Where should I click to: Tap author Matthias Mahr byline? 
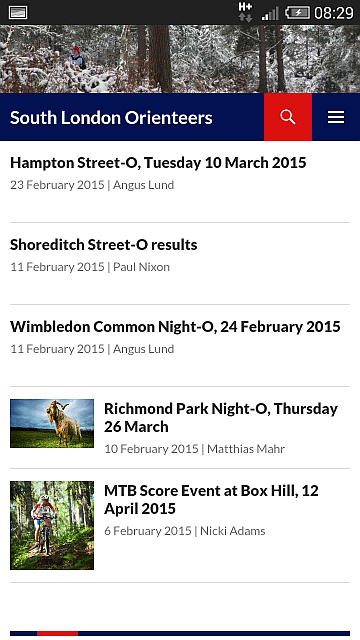pyautogui.click(x=246, y=449)
